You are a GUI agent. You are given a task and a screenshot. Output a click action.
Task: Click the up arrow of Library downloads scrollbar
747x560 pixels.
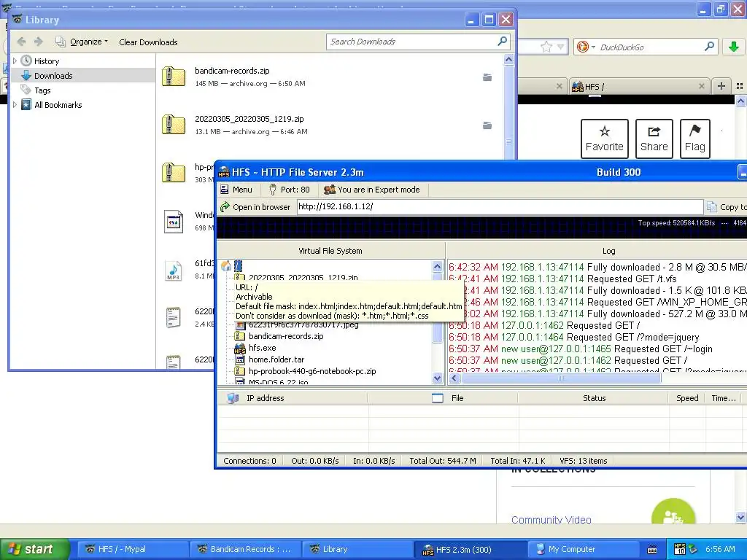tap(508, 60)
